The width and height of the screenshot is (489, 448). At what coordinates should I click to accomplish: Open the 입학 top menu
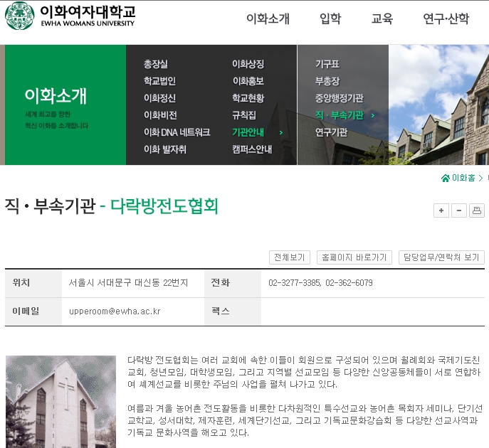[x=330, y=18]
